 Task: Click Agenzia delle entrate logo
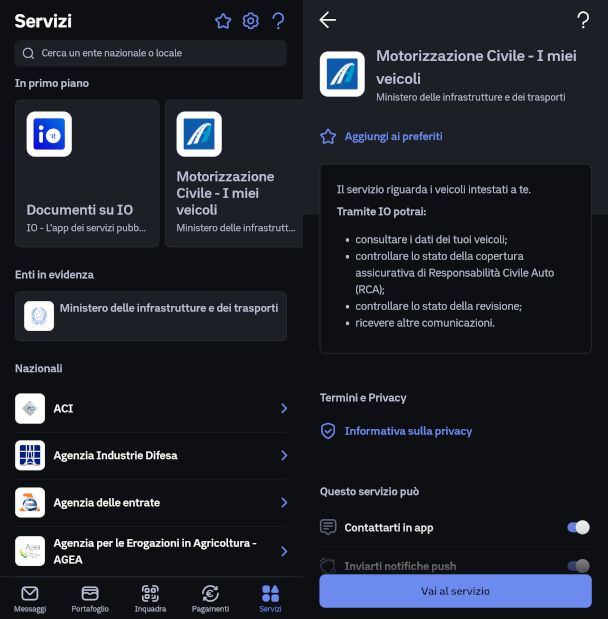tap(30, 503)
